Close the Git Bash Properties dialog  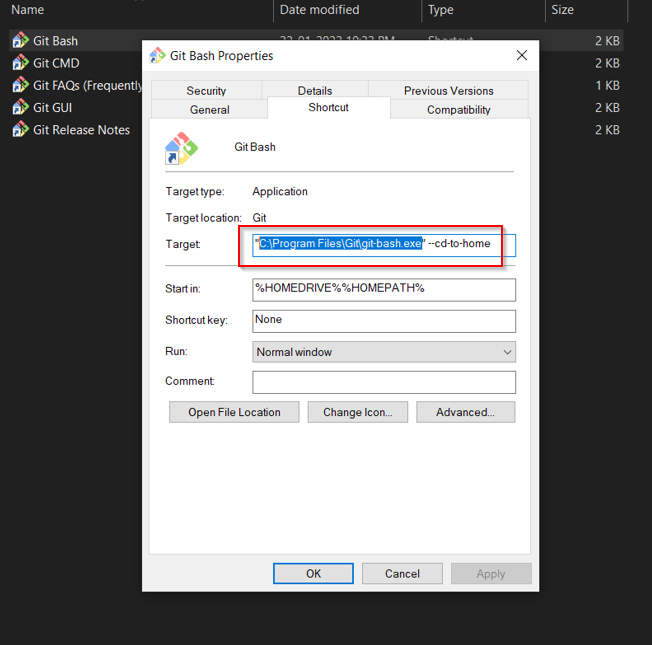tap(521, 55)
